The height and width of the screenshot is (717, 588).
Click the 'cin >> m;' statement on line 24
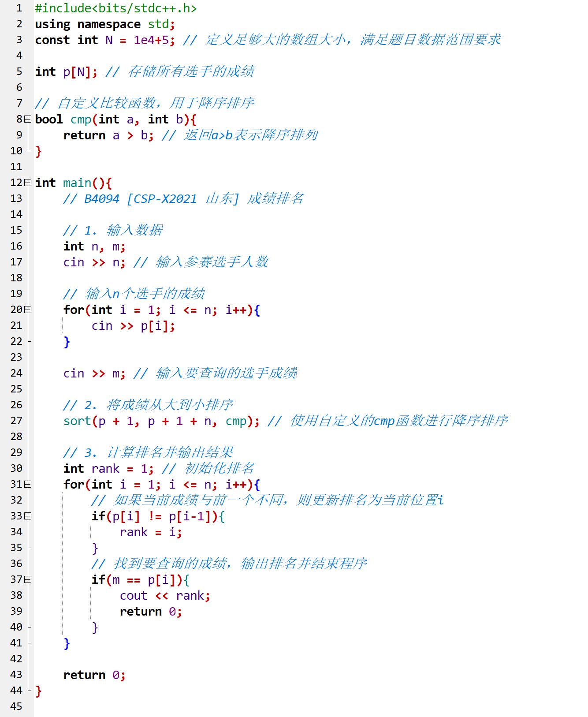tap(95, 373)
